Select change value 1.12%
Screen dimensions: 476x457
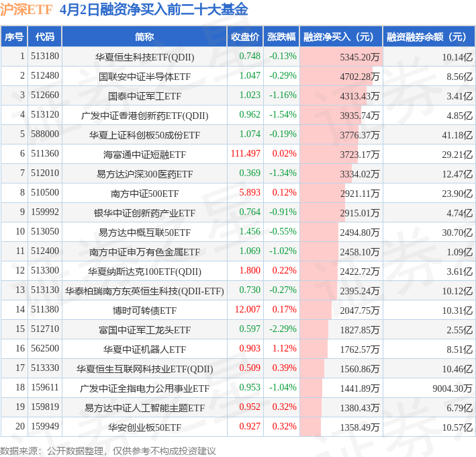pyautogui.click(x=284, y=348)
